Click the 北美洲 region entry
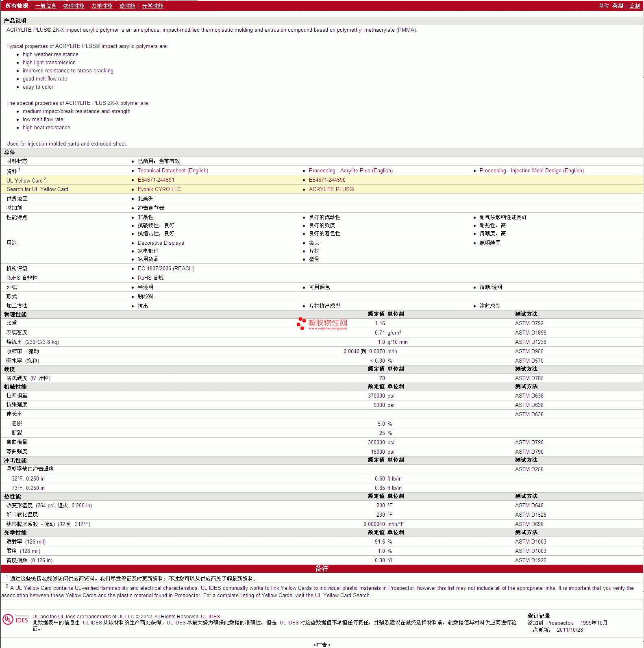Viewport: 644px width, 648px height. pos(146,198)
